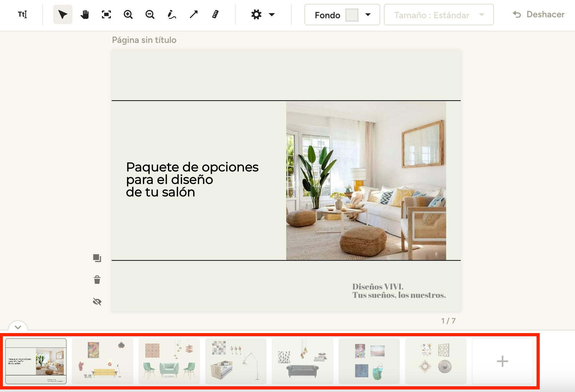Open the yellow sofa page thumbnail
Viewport: 575px width, 392px height.
tap(103, 361)
